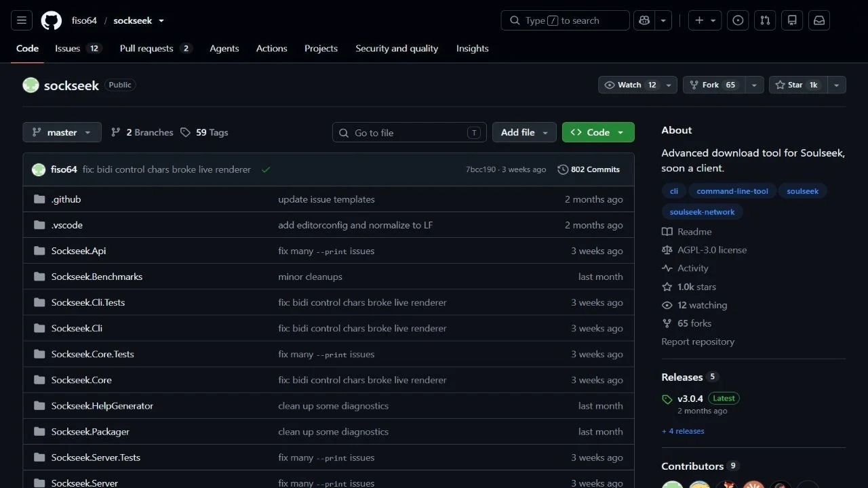Open the Sockseek.Api folder
The width and height of the screenshot is (868, 488).
[x=79, y=251]
